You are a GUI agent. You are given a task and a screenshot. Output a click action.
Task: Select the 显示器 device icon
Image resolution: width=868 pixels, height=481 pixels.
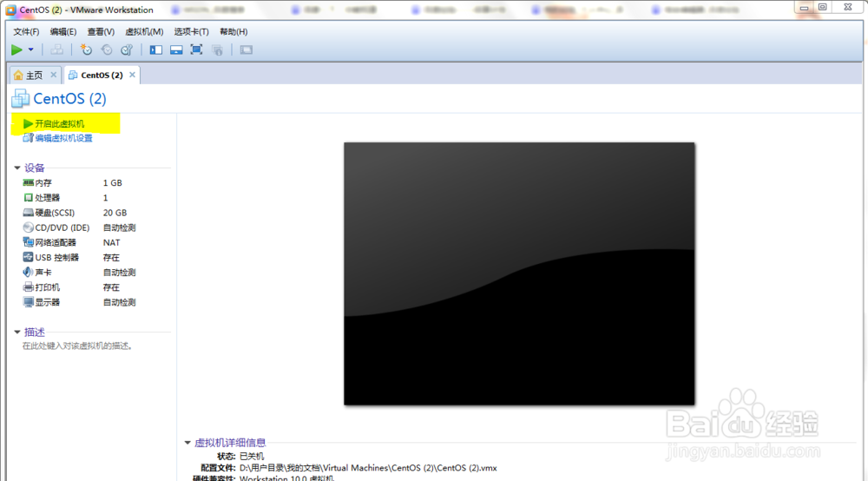pos(29,302)
